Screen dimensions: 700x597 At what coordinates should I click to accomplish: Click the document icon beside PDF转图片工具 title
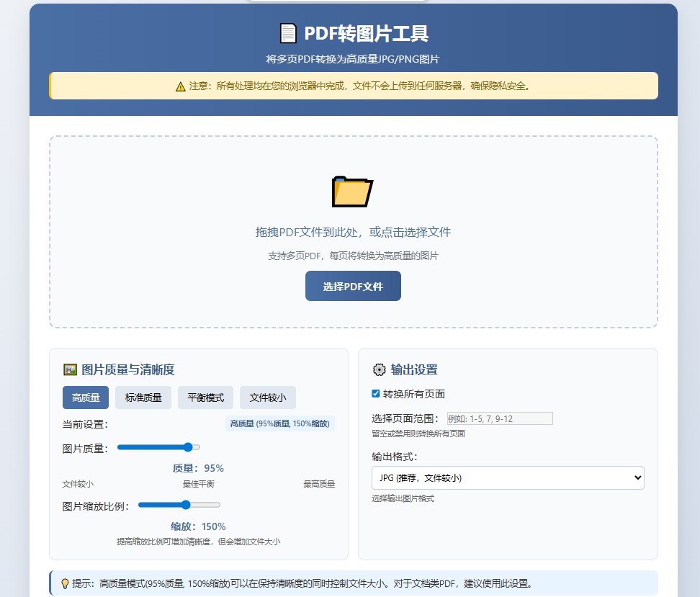[x=288, y=33]
